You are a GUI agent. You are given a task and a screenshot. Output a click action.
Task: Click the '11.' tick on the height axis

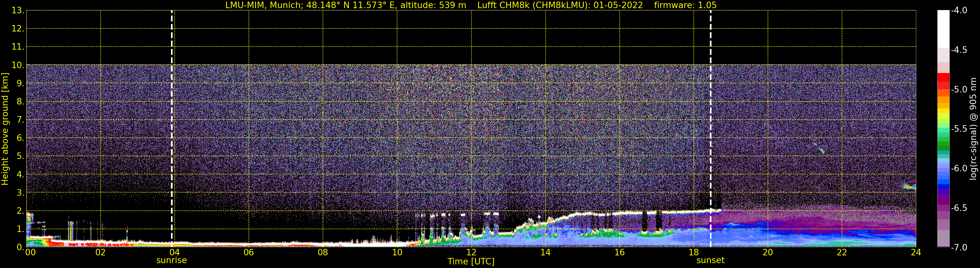point(18,47)
